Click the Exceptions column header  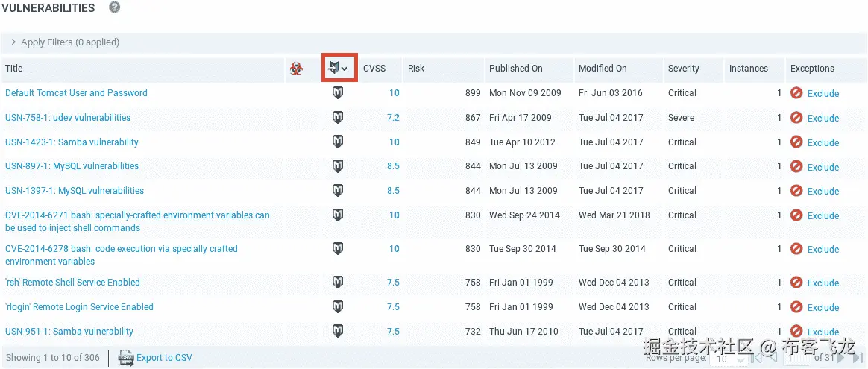coord(812,69)
